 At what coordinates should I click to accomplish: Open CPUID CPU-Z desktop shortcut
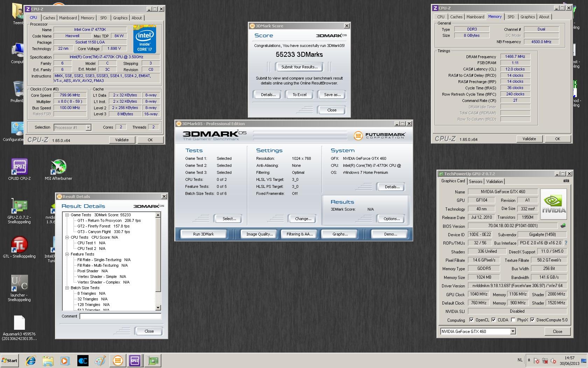coord(19,169)
